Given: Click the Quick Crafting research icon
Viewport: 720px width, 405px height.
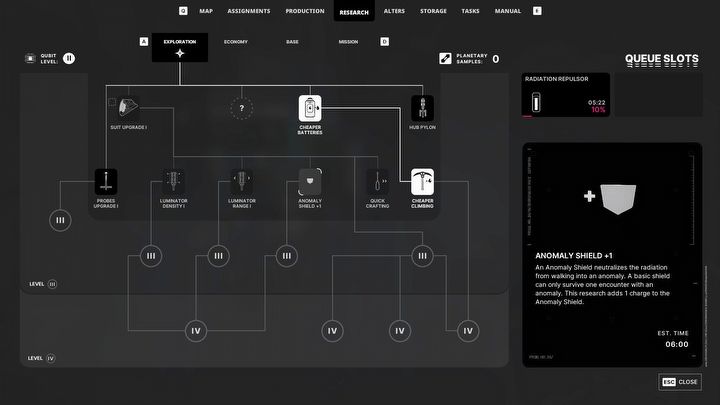Looking at the screenshot, I should point(377,181).
